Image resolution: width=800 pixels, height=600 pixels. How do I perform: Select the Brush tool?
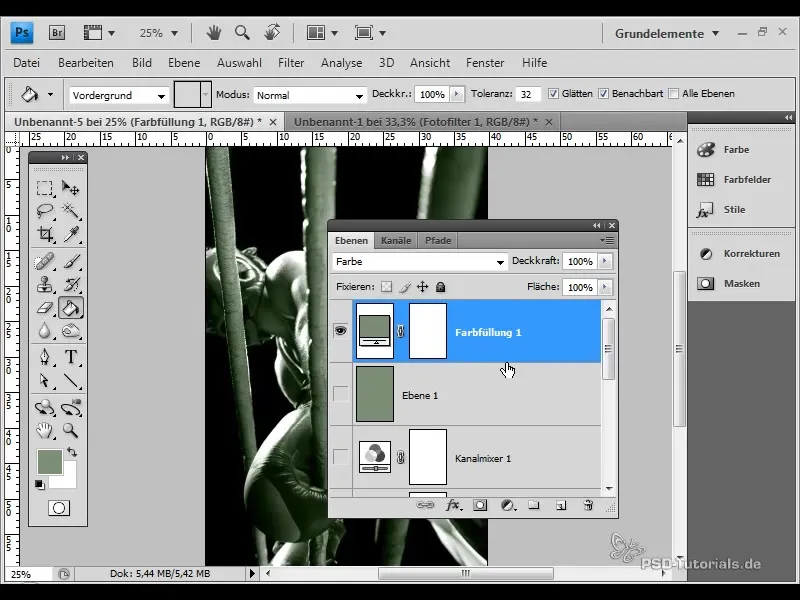coord(70,261)
